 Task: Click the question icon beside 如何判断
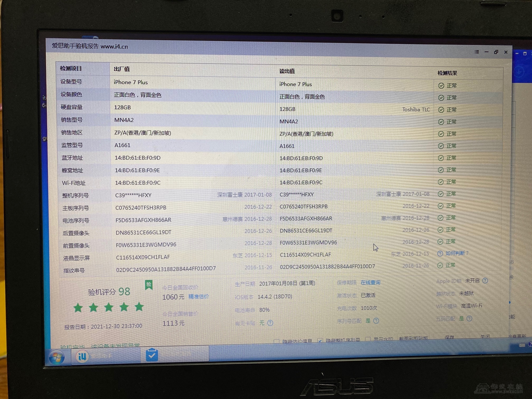click(440, 254)
